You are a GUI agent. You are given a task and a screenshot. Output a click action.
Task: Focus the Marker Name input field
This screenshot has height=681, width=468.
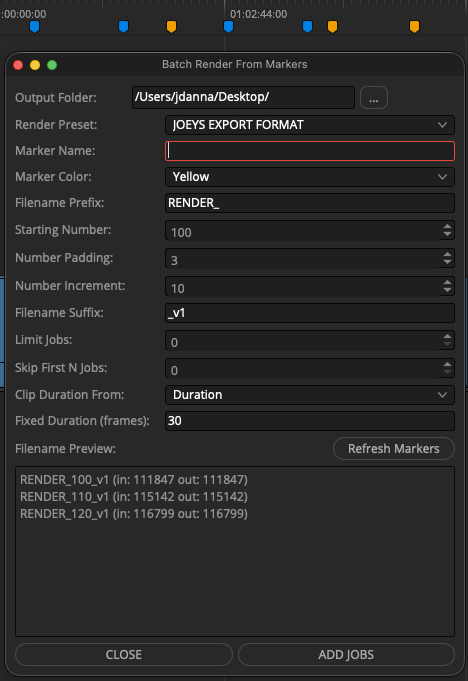(310, 151)
